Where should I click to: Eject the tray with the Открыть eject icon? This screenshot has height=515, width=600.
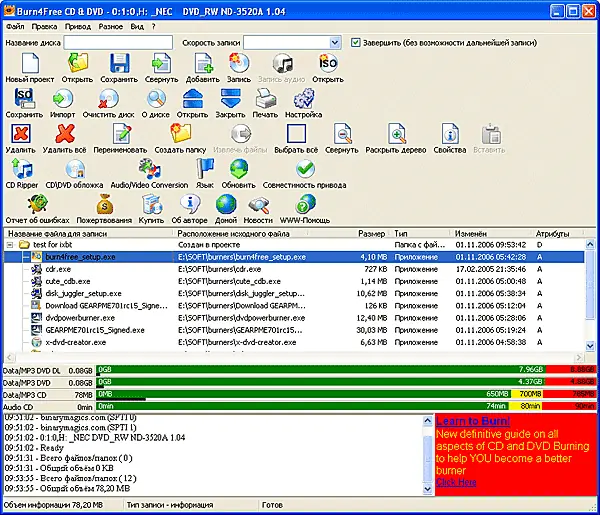point(192,98)
